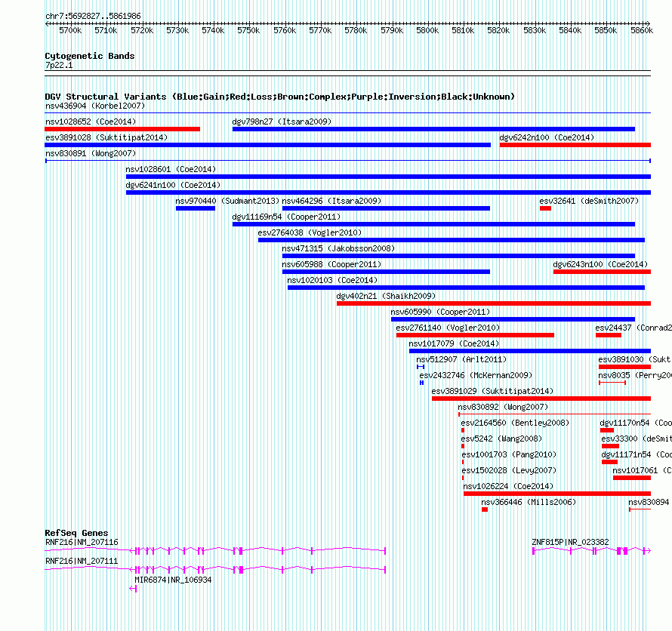The image size is (672, 631).
Task: Open nsv471315 (Jakobsson2008) variant label
Action: pyautogui.click(x=338, y=248)
